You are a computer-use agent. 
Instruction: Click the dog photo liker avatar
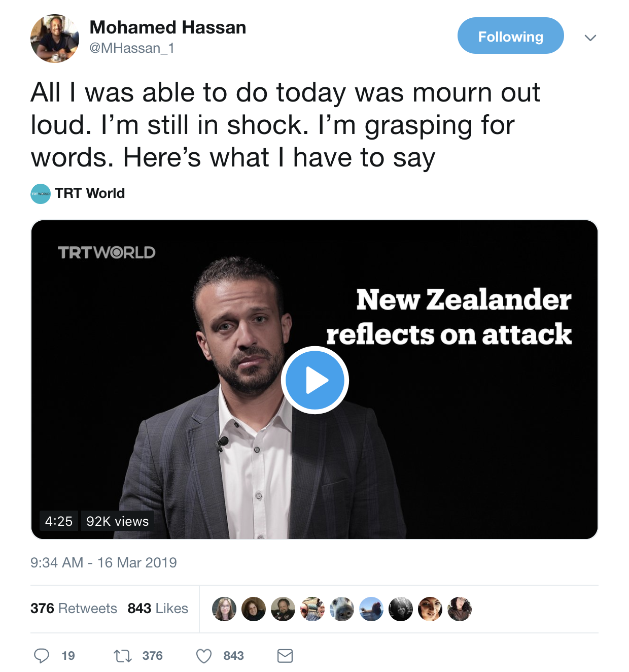[x=342, y=609]
